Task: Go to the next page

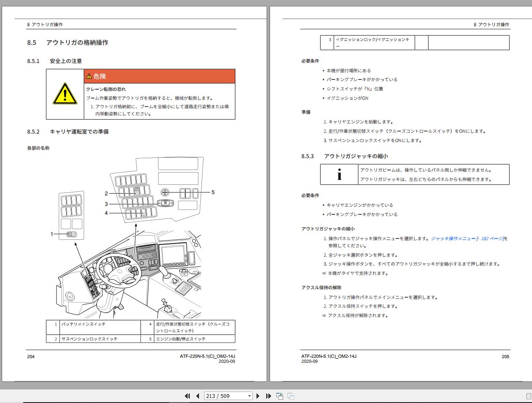Action: (258, 396)
